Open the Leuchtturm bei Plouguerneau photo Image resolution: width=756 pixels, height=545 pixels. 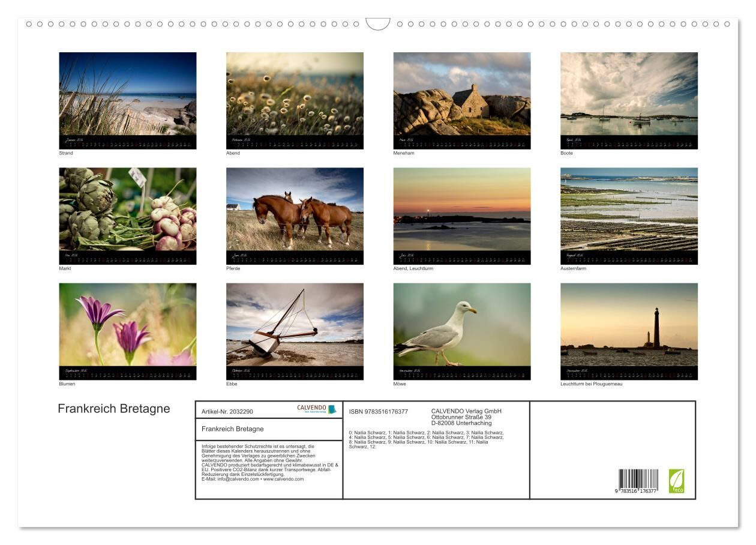pos(629,325)
